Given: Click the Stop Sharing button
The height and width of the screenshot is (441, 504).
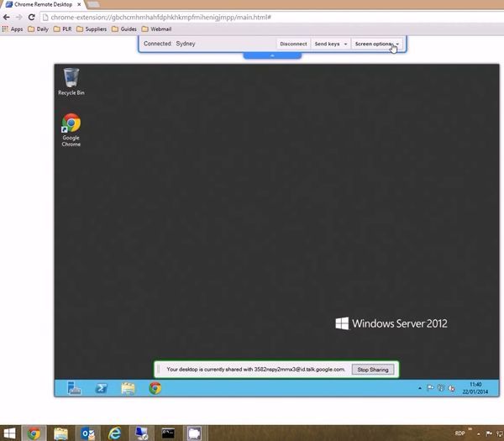Looking at the screenshot, I should 372,369.
